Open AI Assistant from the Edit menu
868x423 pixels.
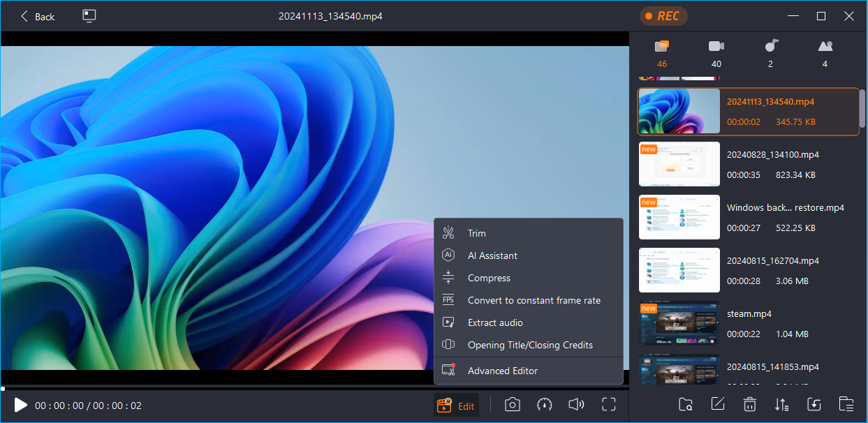coord(529,255)
